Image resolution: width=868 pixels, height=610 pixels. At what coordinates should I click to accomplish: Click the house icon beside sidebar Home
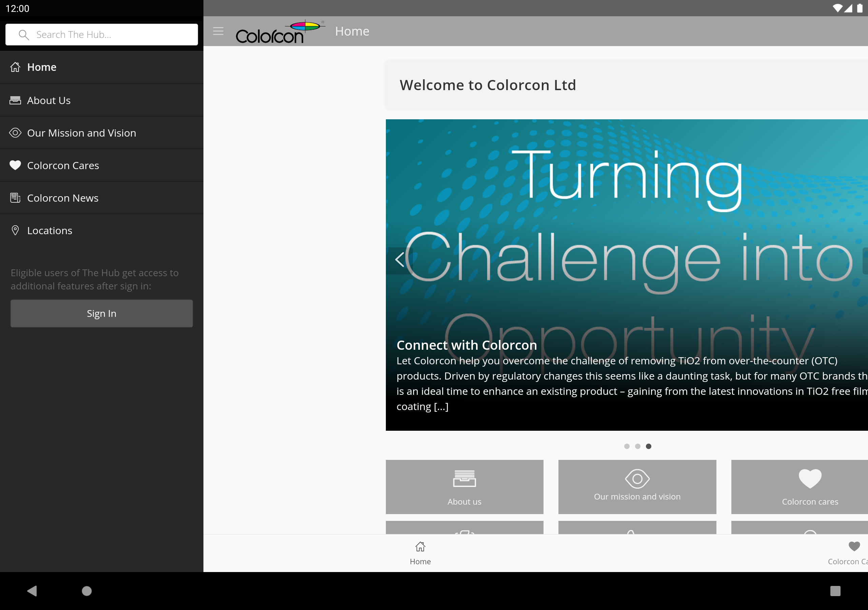[15, 67]
